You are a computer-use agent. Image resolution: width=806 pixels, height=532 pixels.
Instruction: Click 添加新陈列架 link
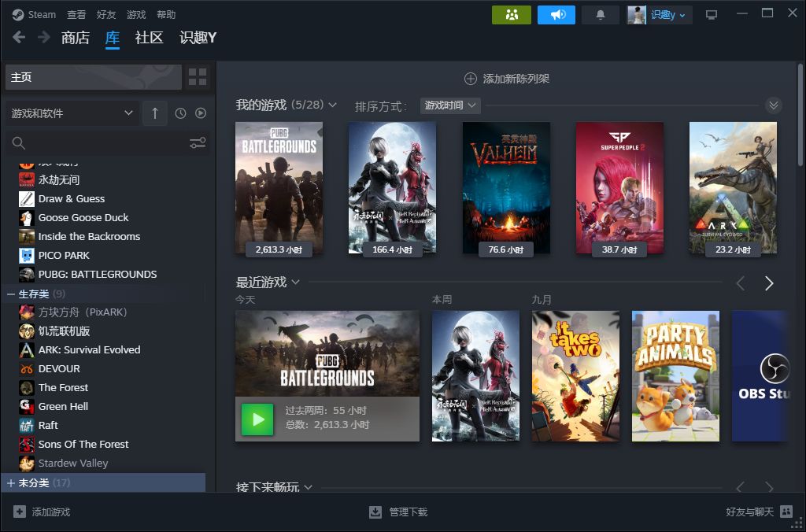coord(516,79)
